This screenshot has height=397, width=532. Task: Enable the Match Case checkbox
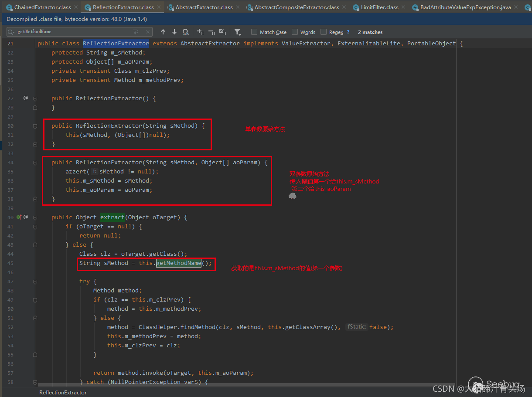pyautogui.click(x=254, y=32)
